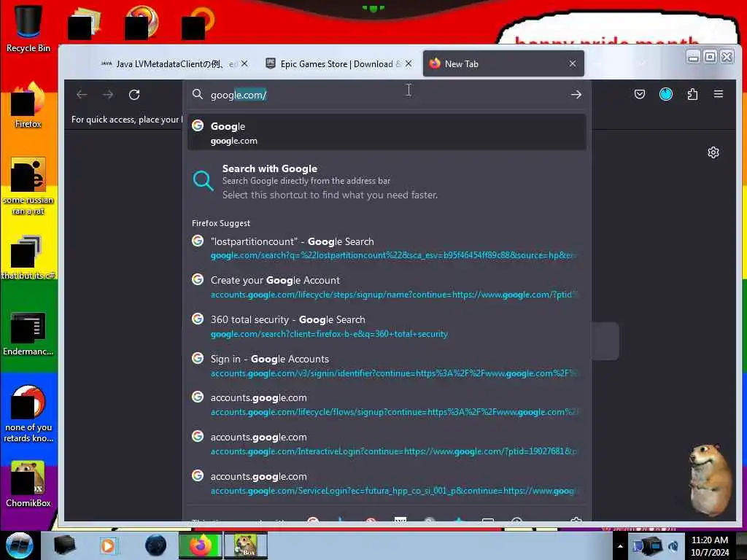Open the Endermanc... desktop shortcut

28,333
